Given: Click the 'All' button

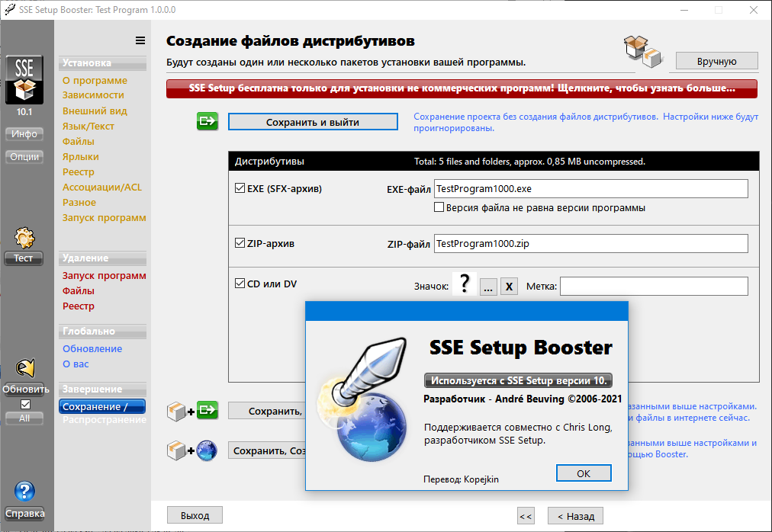Looking at the screenshot, I should (x=24, y=418).
